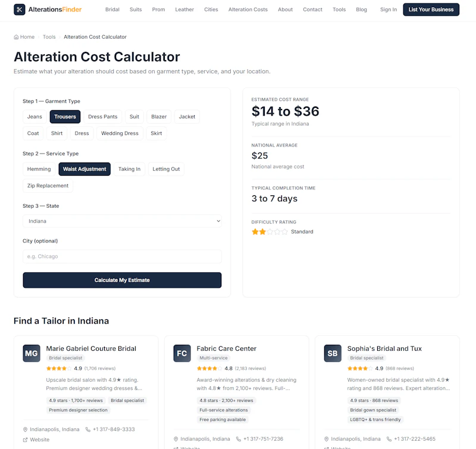Pick Letting Out service type
Image resolution: width=476 pixels, height=449 pixels.
[x=166, y=169]
